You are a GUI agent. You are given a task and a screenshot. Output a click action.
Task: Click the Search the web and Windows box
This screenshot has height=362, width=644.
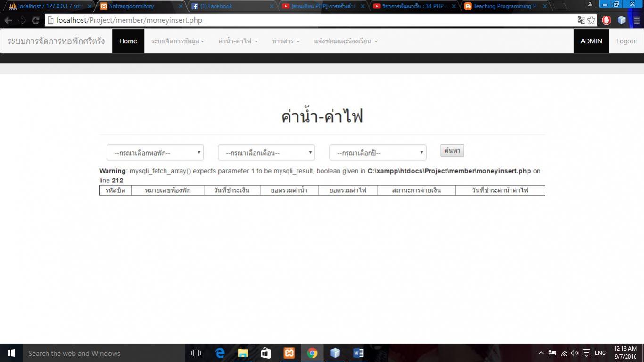[104, 353]
